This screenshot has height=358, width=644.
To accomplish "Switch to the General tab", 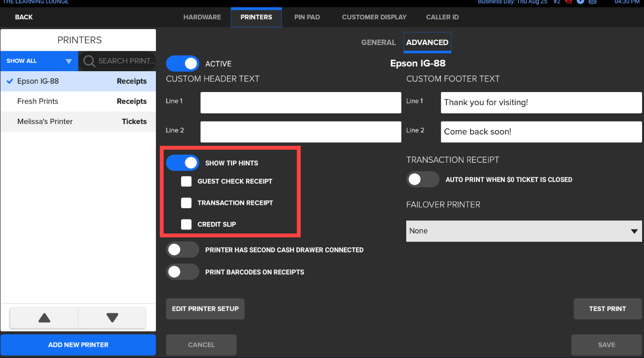I will coord(378,43).
